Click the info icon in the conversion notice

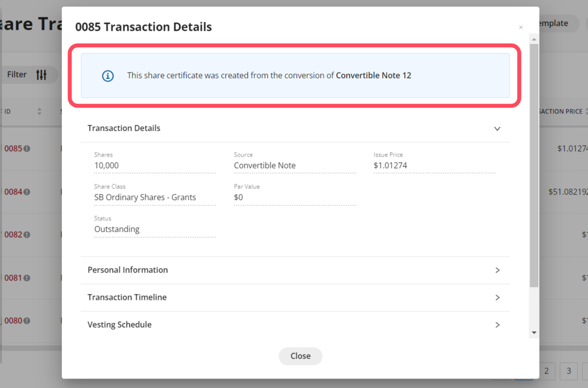(x=108, y=76)
